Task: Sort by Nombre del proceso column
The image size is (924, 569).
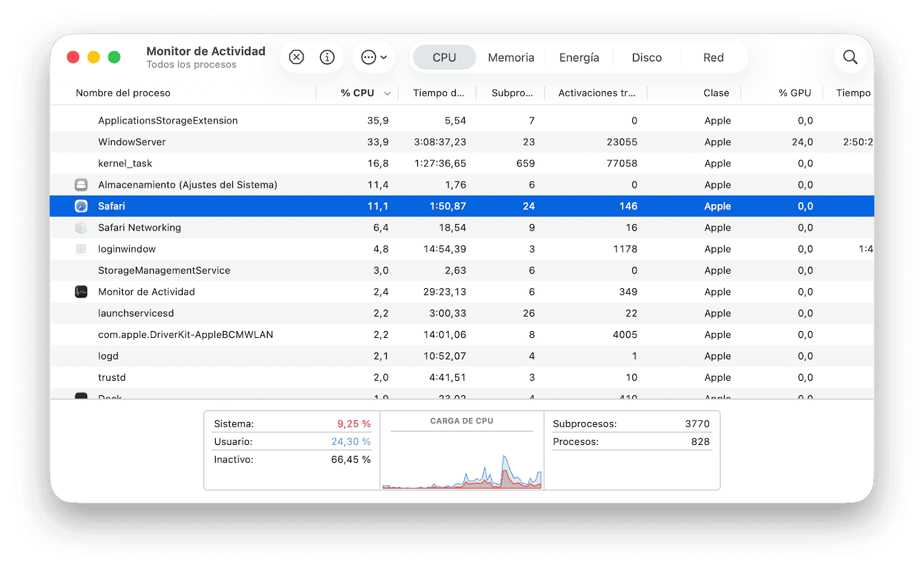Action: coord(123,92)
